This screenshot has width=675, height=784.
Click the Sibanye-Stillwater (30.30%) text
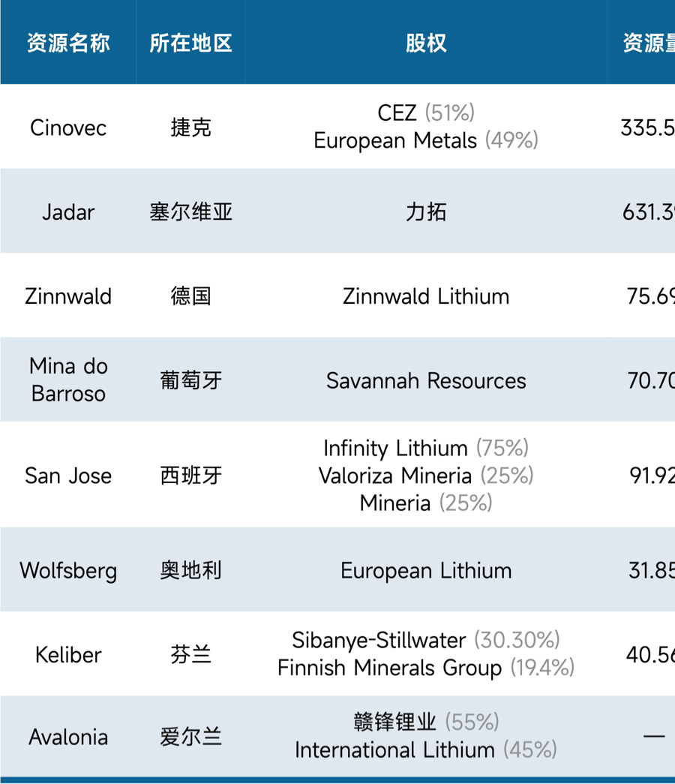426,641
